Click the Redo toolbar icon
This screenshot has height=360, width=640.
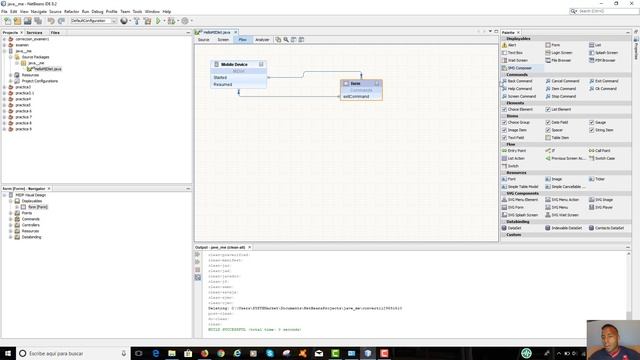61,21
